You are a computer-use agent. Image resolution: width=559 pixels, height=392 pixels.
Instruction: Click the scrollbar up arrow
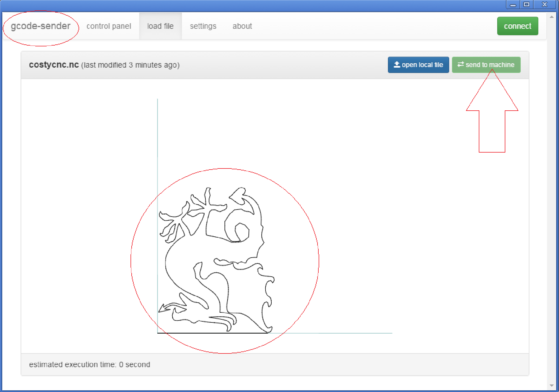click(552, 17)
